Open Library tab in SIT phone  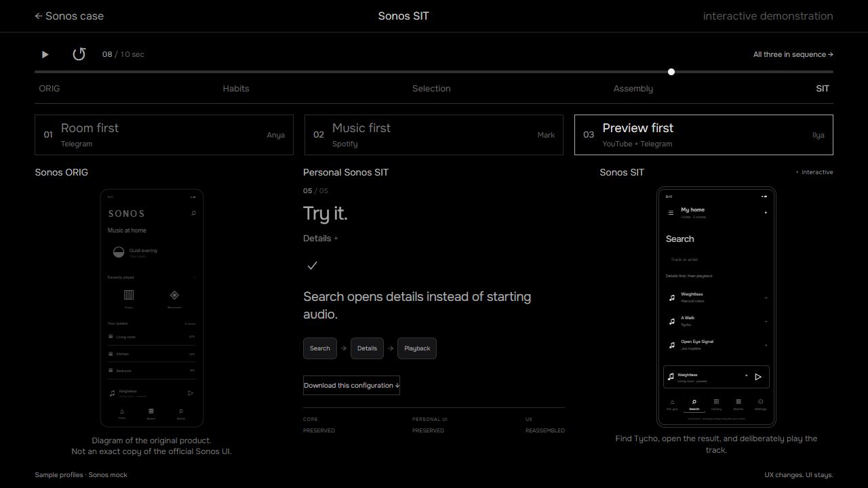(716, 405)
